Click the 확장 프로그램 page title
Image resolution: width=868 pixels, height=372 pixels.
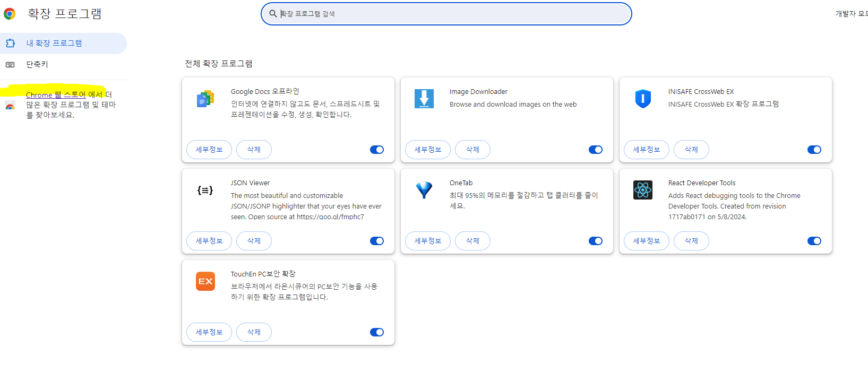click(65, 14)
